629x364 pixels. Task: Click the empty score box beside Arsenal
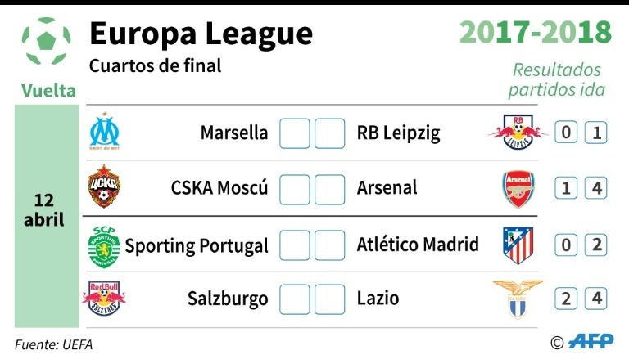pyautogui.click(x=330, y=189)
